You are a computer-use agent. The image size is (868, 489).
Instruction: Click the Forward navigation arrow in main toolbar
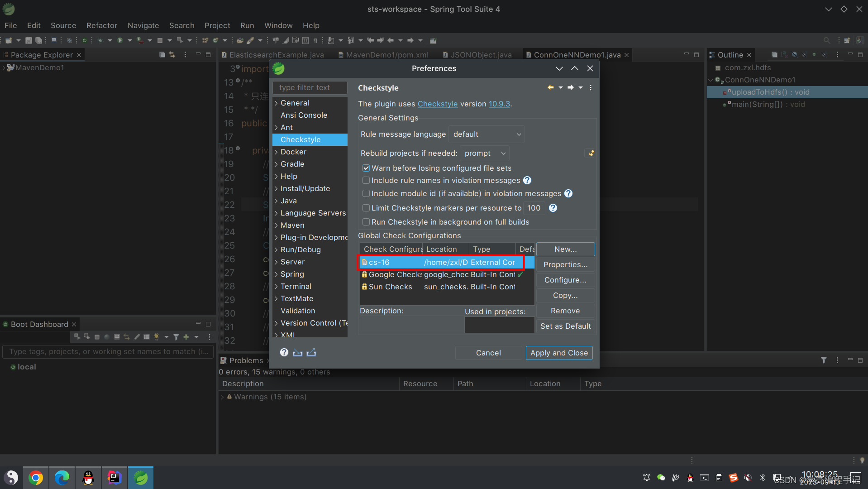click(x=410, y=40)
